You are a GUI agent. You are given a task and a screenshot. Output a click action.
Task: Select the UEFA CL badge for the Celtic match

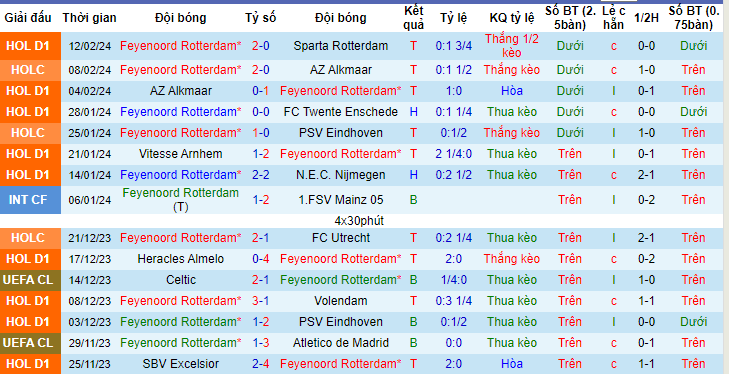coord(30,280)
